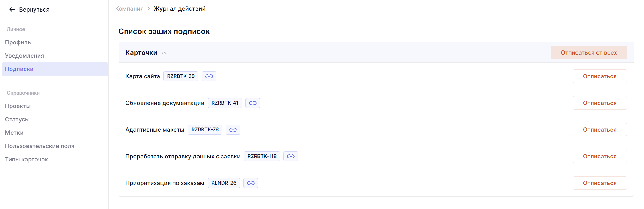Open Профиль in the sidebar
Image resolution: width=644 pixels, height=209 pixels.
click(x=18, y=42)
